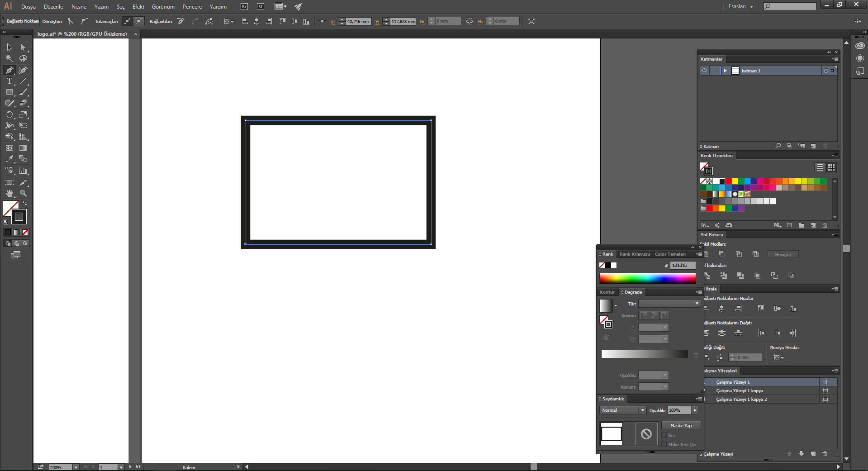Open the Efekt menu

tap(138, 6)
